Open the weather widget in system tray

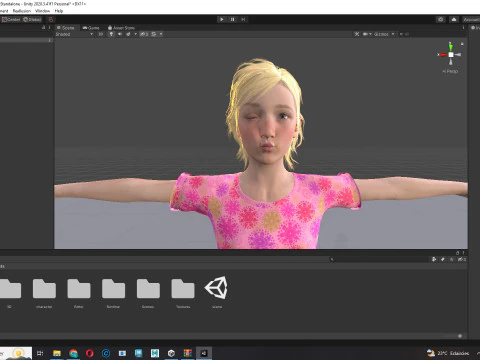[448, 353]
